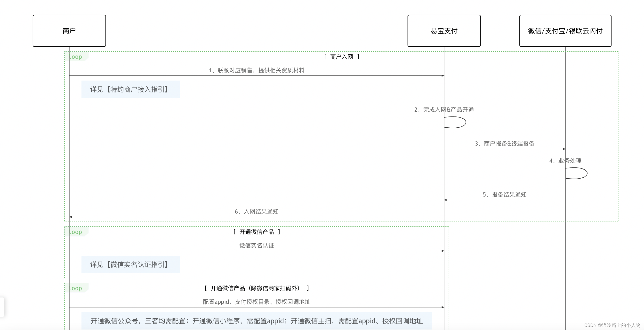
Task: Click the 3、商户报备&终端报备 message label
Action: coord(505,144)
